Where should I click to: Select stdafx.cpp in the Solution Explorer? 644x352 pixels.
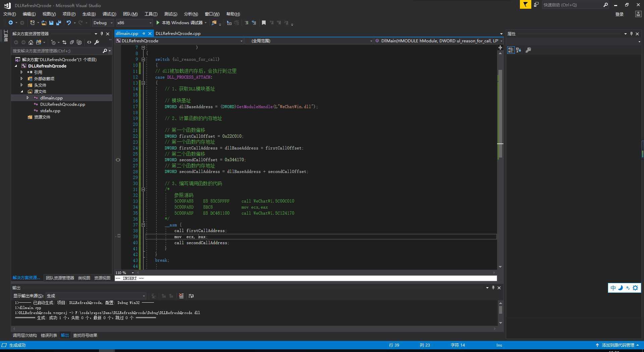(x=50, y=111)
